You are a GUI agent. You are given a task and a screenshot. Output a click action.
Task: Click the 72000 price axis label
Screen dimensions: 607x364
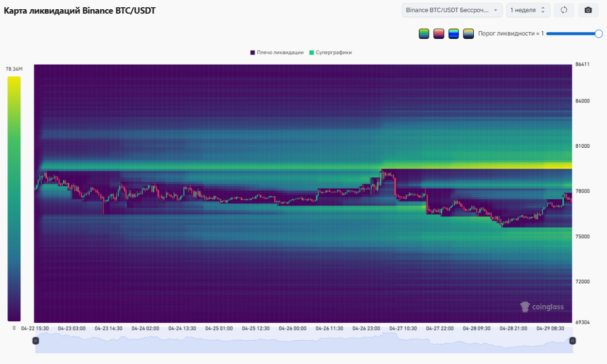(x=582, y=281)
